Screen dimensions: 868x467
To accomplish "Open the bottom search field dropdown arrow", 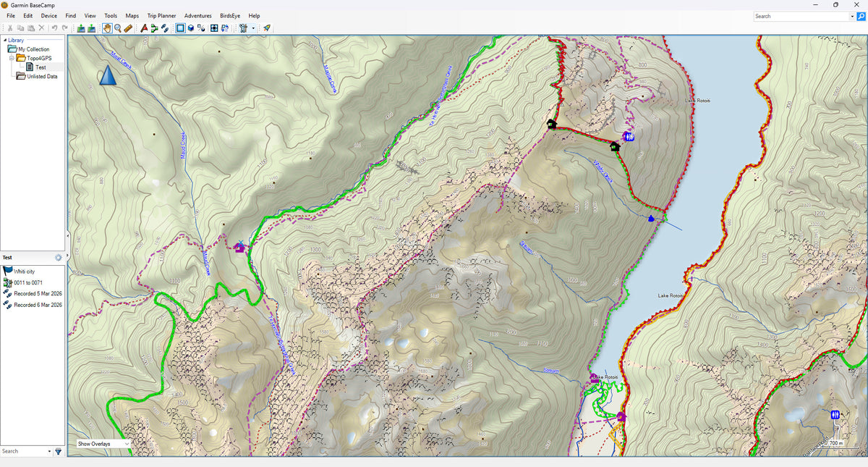I will 50,451.
